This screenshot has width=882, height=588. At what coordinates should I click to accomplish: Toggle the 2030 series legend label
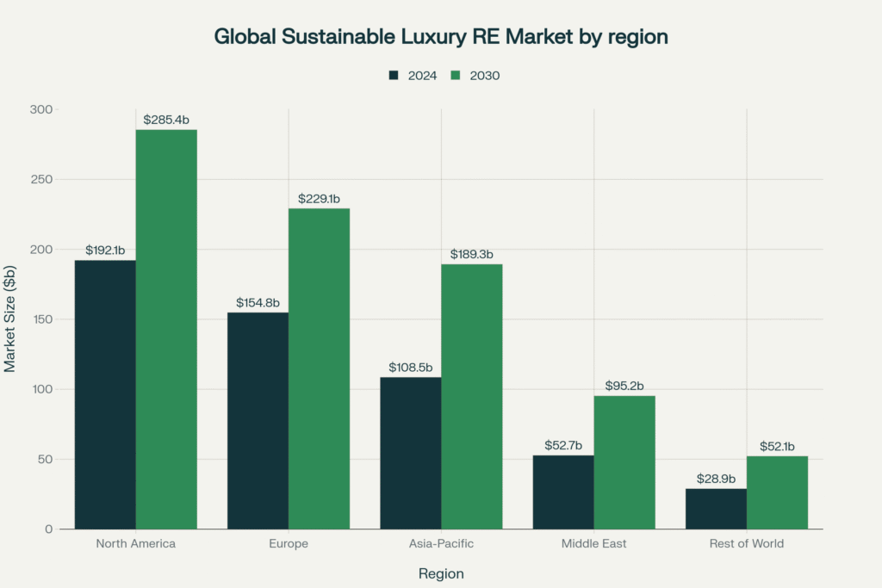click(484, 76)
